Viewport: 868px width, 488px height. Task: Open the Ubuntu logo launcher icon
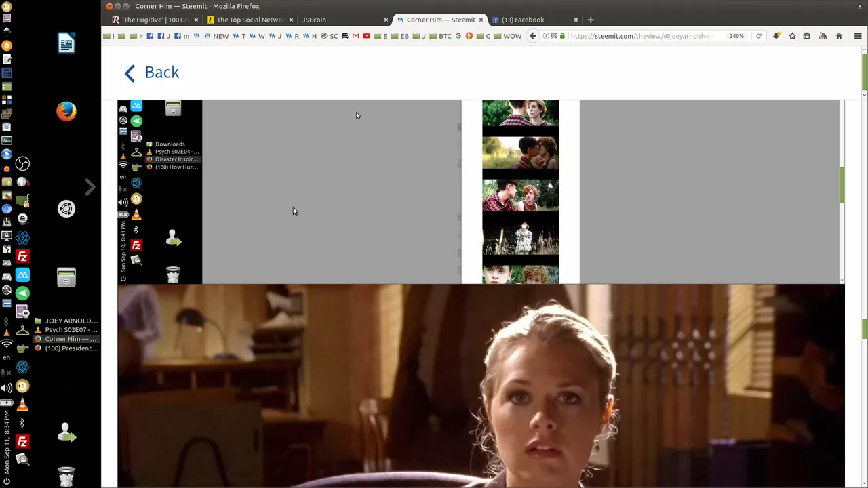(66, 209)
